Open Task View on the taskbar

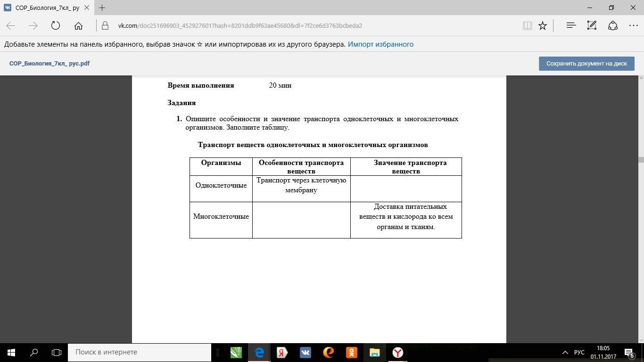(x=57, y=352)
